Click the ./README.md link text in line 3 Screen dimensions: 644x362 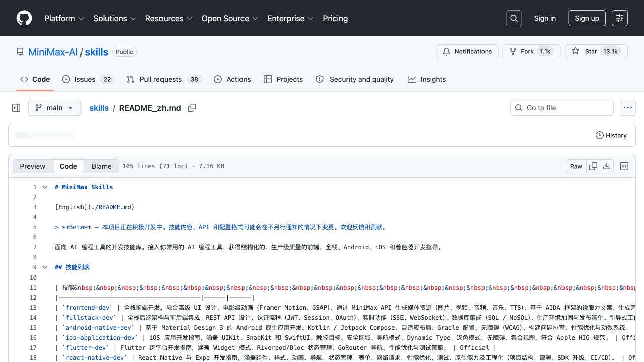111,207
